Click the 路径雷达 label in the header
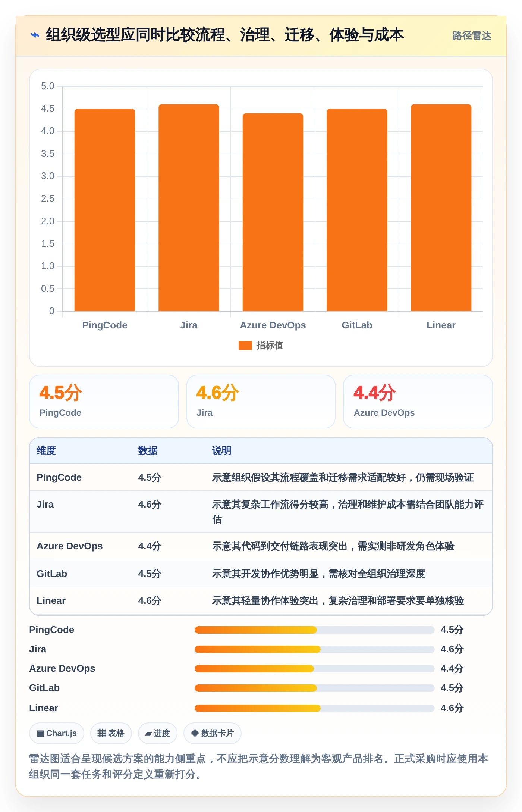Screen dimensions: 522x812 [472, 36]
